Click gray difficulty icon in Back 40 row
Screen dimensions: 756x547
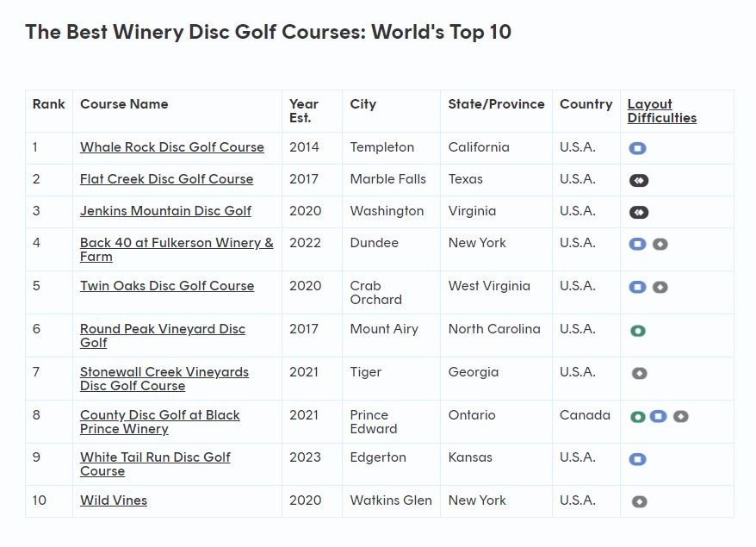[660, 244]
